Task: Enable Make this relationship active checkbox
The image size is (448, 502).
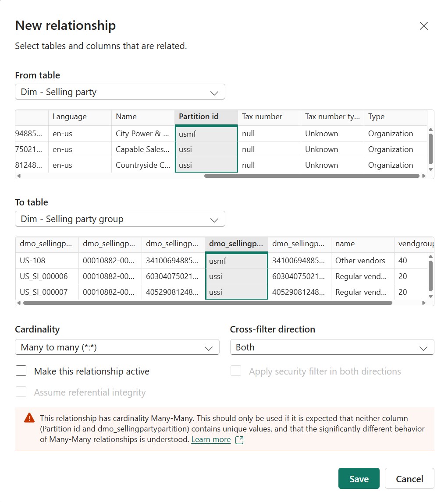Action: (21, 371)
